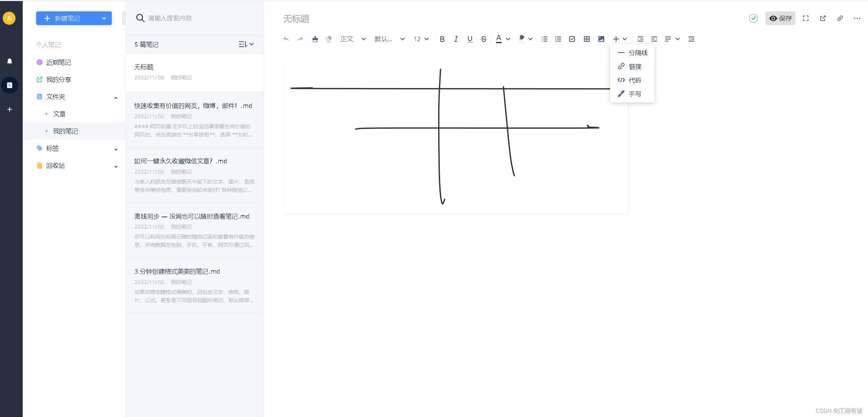Click the format painter icon
This screenshot has height=417, width=868.
pos(315,39)
